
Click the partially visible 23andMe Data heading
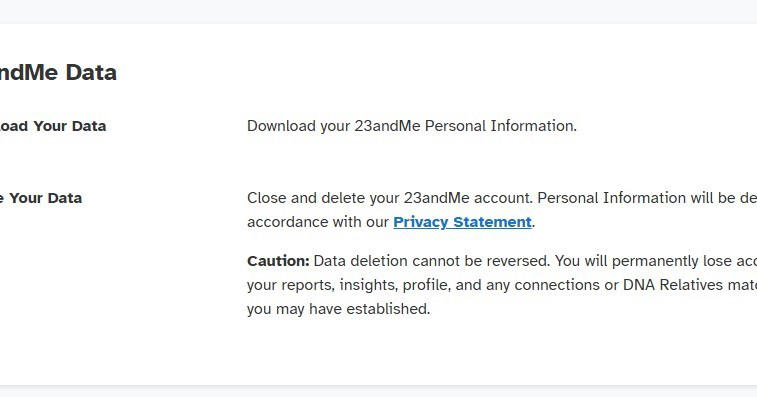(58, 72)
